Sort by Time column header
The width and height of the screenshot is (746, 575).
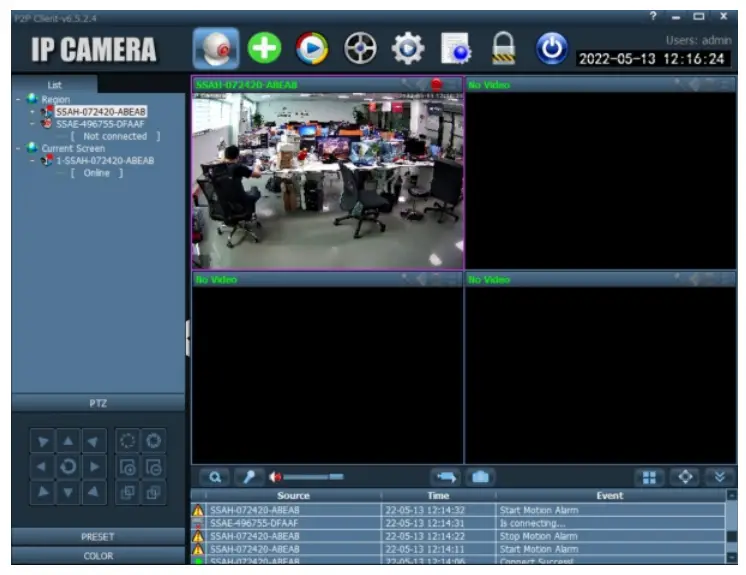(x=438, y=496)
